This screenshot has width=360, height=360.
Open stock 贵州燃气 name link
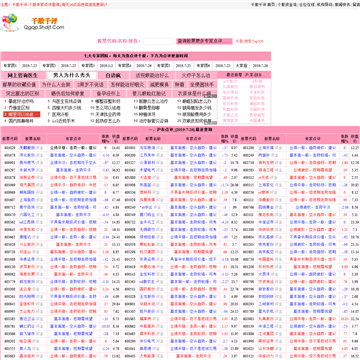pos(26,162)
